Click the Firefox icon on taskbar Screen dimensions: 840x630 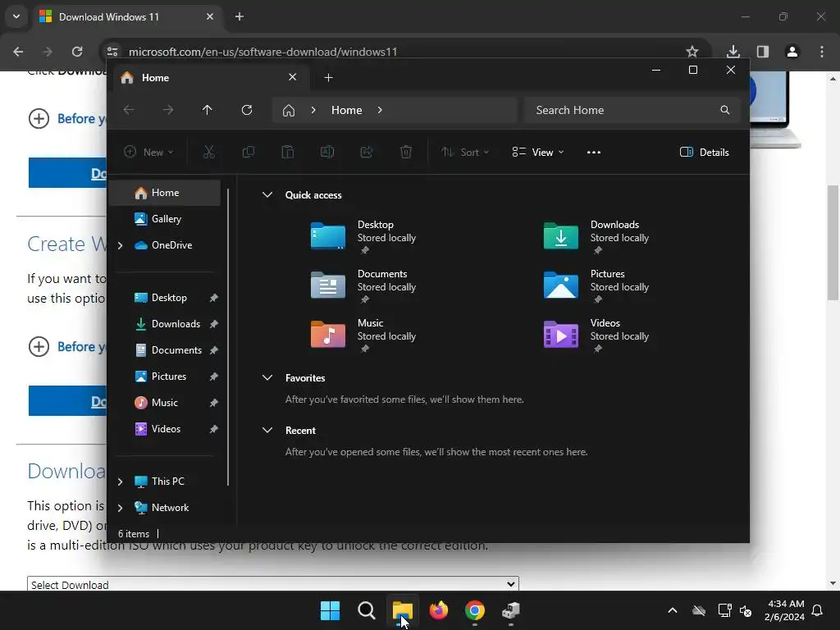[x=439, y=610]
